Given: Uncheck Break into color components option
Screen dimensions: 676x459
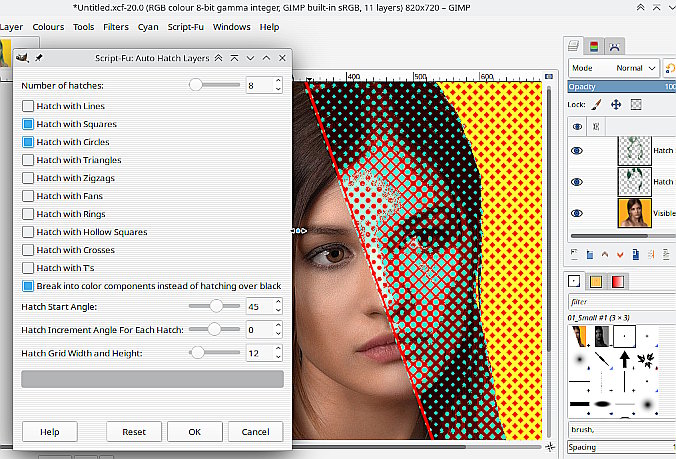Looking at the screenshot, I should [x=28, y=286].
